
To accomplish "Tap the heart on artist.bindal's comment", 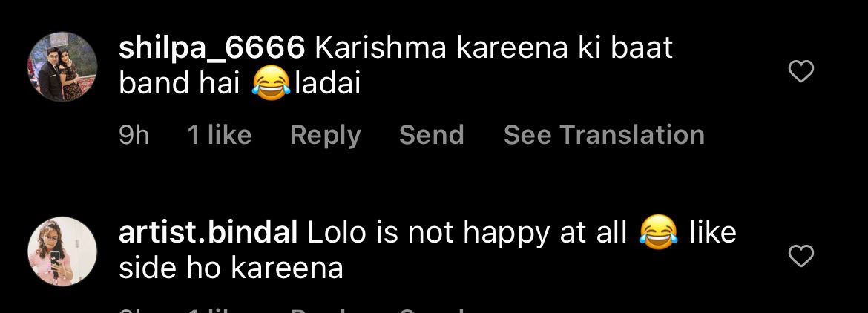I will coord(800,255).
